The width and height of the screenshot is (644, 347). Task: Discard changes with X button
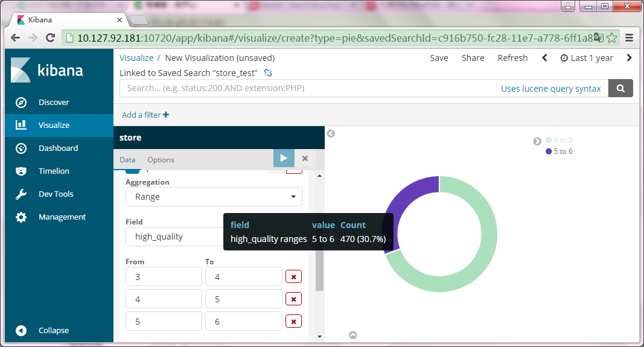point(305,158)
